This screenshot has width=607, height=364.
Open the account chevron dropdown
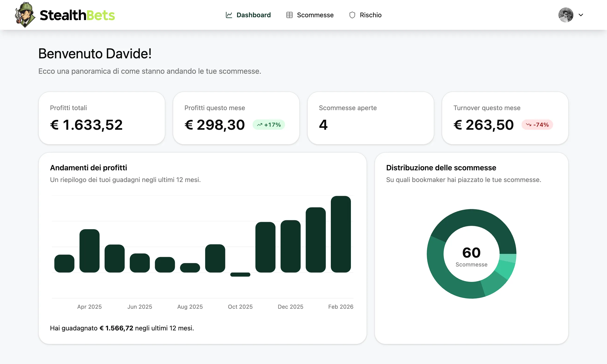pyautogui.click(x=581, y=15)
